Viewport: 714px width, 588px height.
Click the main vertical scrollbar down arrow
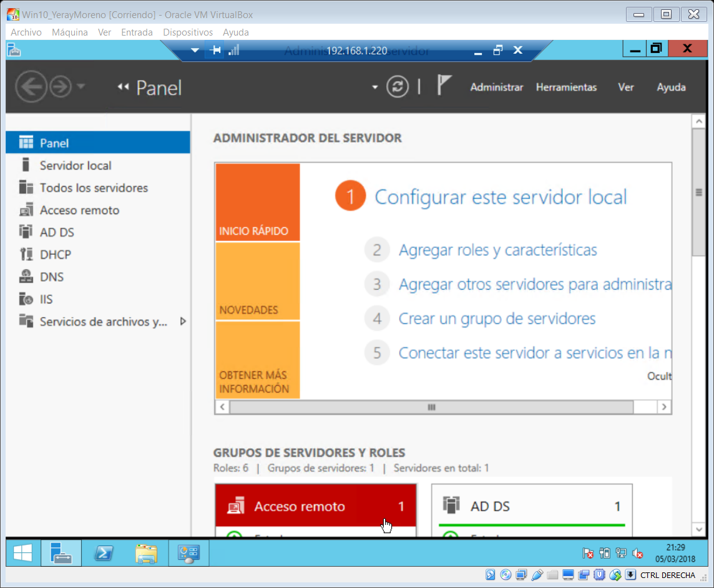click(x=698, y=529)
